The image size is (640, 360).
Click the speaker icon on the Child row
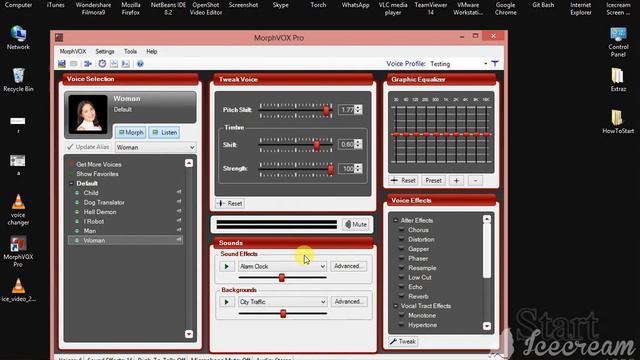179,192
